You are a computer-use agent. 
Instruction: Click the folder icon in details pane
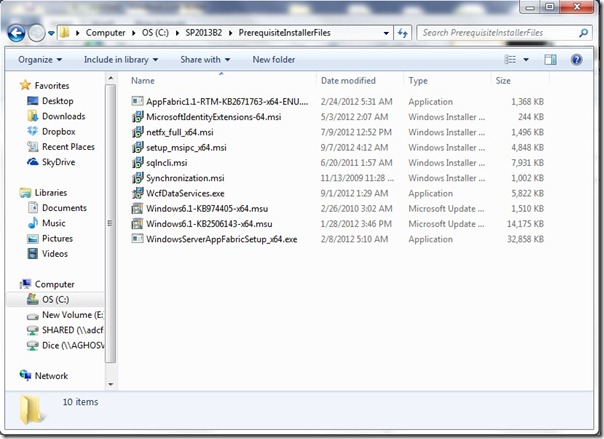coord(31,410)
